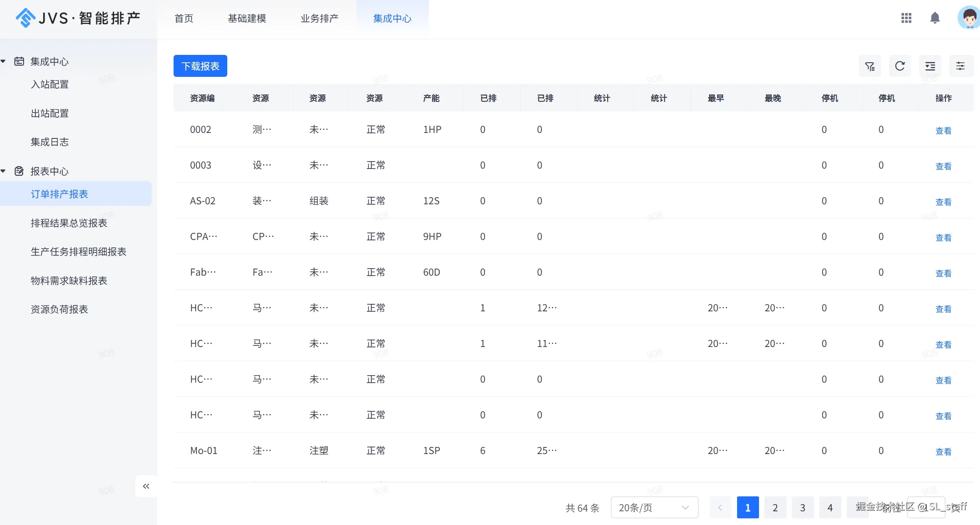Go to page 4

click(x=830, y=507)
